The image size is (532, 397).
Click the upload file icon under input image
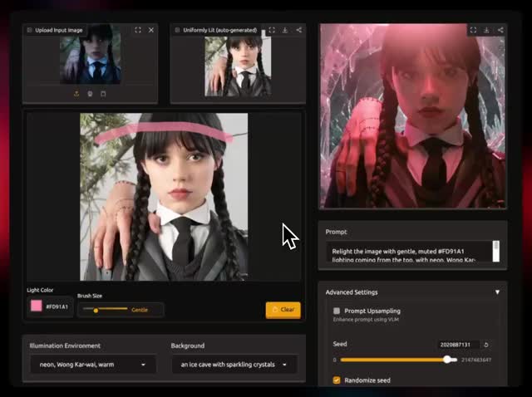click(76, 94)
